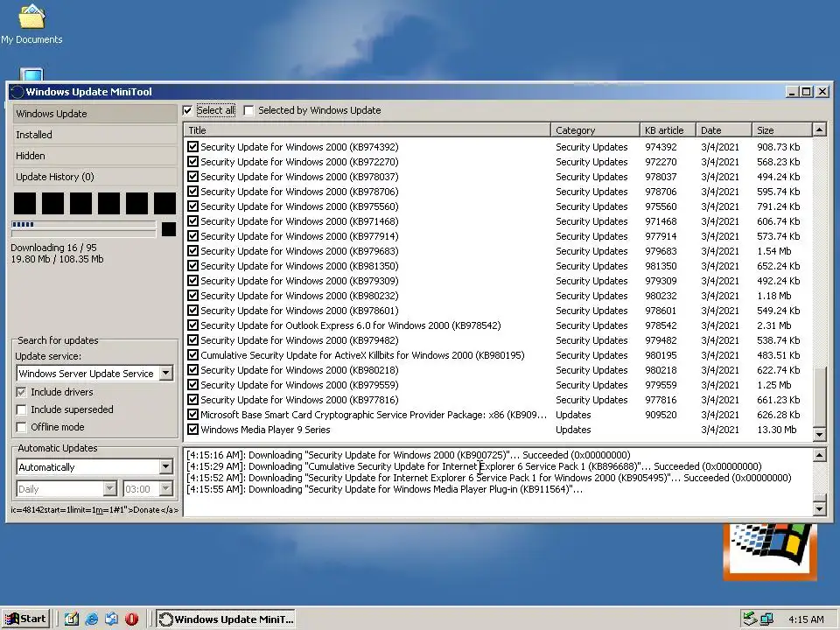Sort by the Category column header
Screen dimensions: 840x630
click(595, 130)
